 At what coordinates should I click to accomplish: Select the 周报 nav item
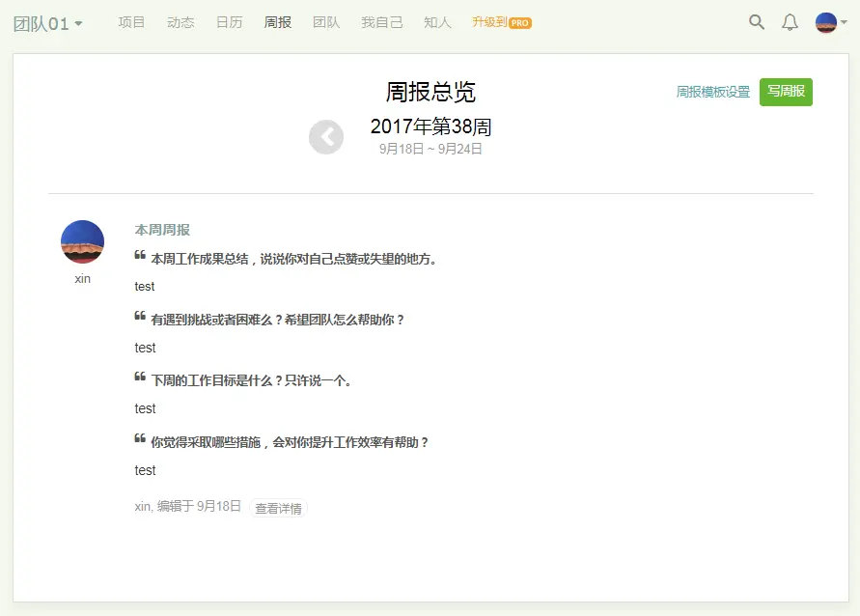coord(278,22)
